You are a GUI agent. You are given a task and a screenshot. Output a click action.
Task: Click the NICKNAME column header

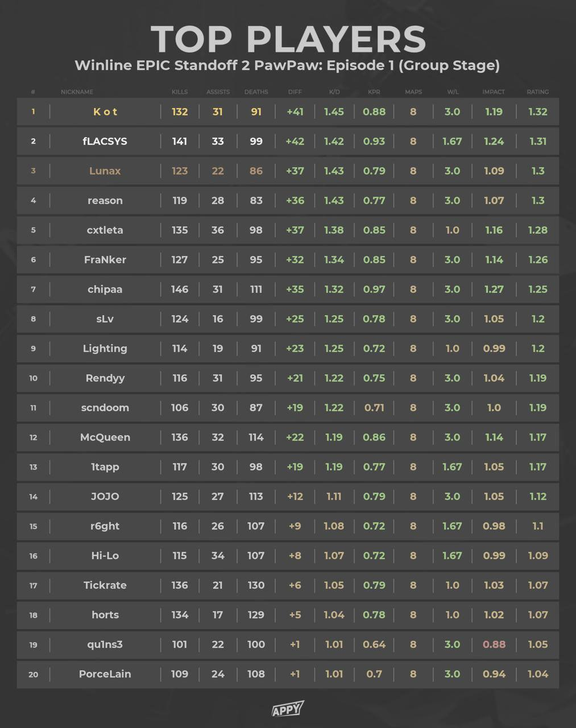tap(77, 92)
